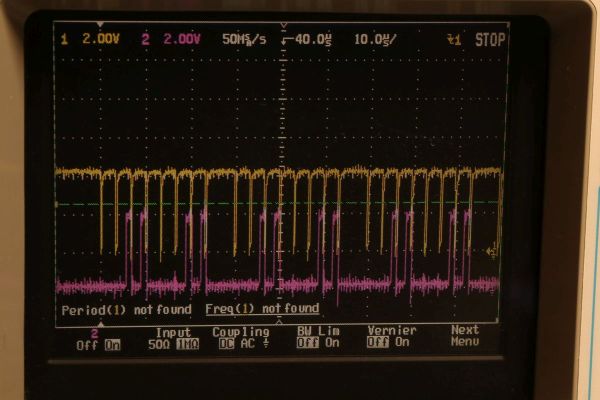600x400 pixels.
Task: Click the 10.0µs/div timebase readout
Action: click(375, 40)
